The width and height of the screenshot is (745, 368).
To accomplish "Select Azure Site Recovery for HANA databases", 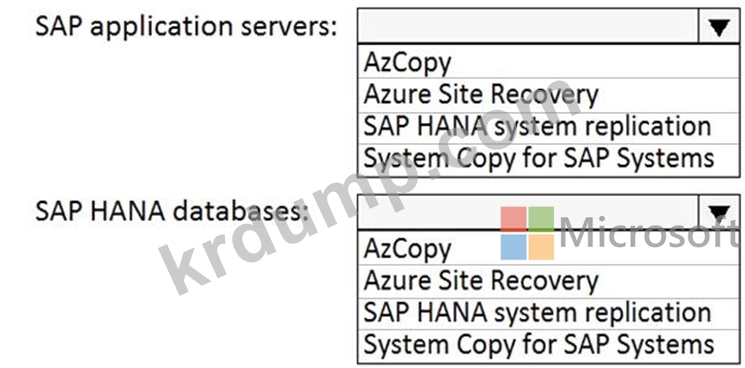I will click(548, 282).
